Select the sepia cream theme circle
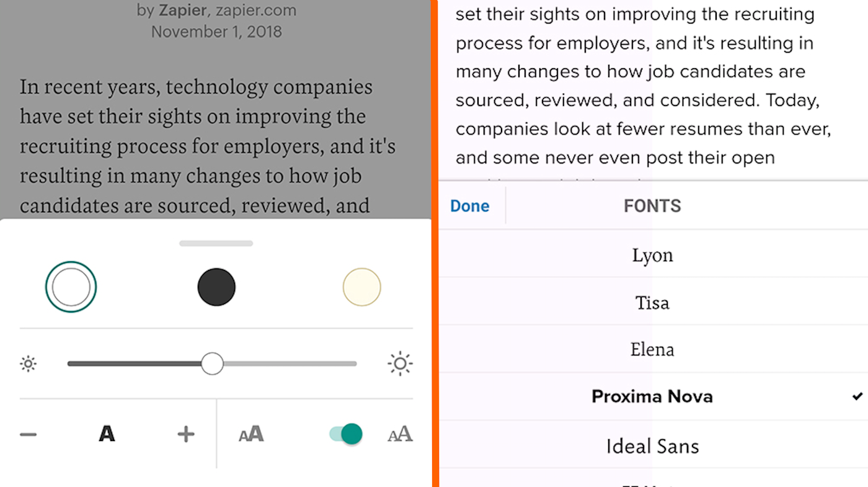Viewport: 868px width, 487px height. [x=361, y=287]
